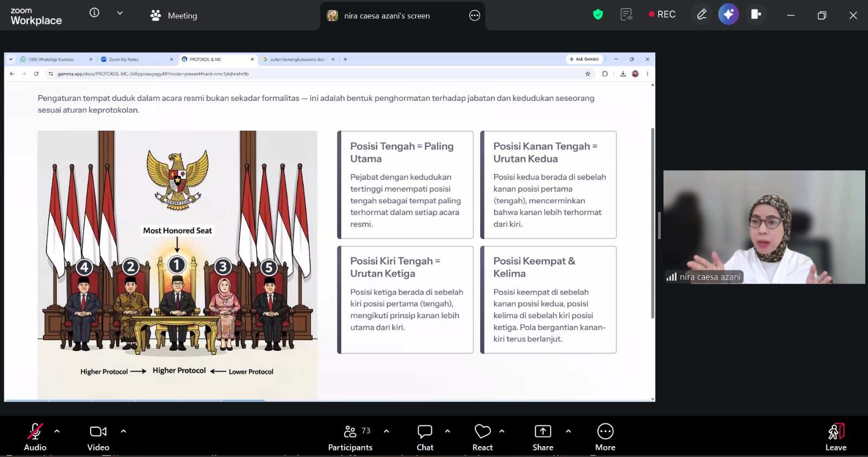Viewport: 868px width, 457px height.
Task: Click the REC recording indicator
Action: pyautogui.click(x=662, y=15)
